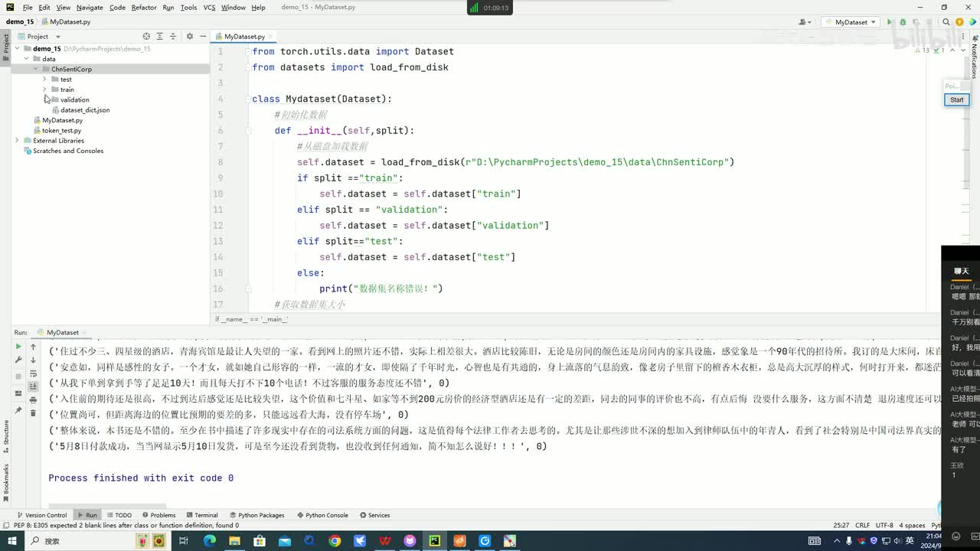Open Bookmarks side tool window

(5, 481)
